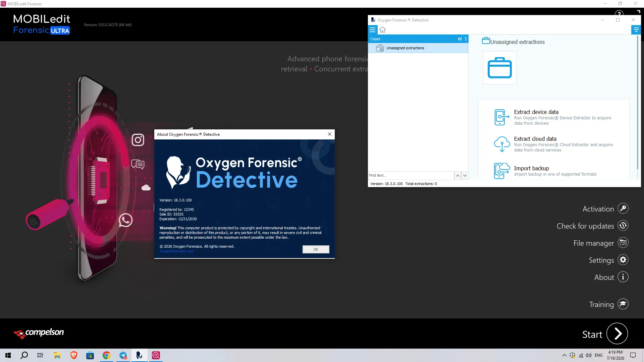Click the About info icon in MOBILedit
Viewport: 644px width, 362px height.
623,277
